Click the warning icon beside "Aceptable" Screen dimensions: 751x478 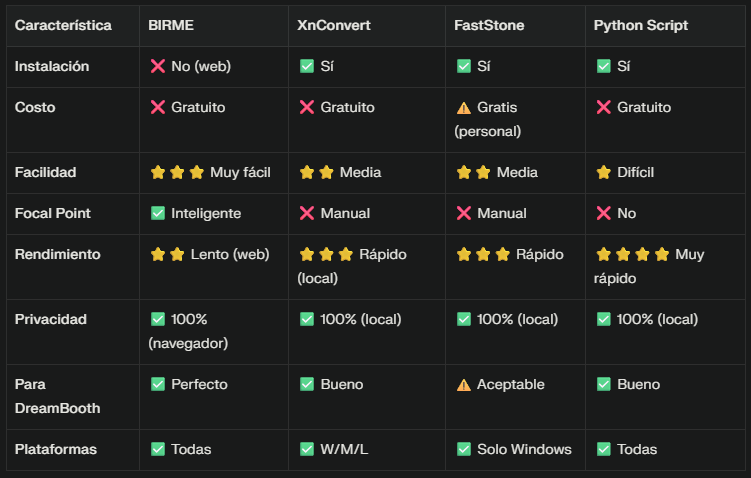pos(463,384)
